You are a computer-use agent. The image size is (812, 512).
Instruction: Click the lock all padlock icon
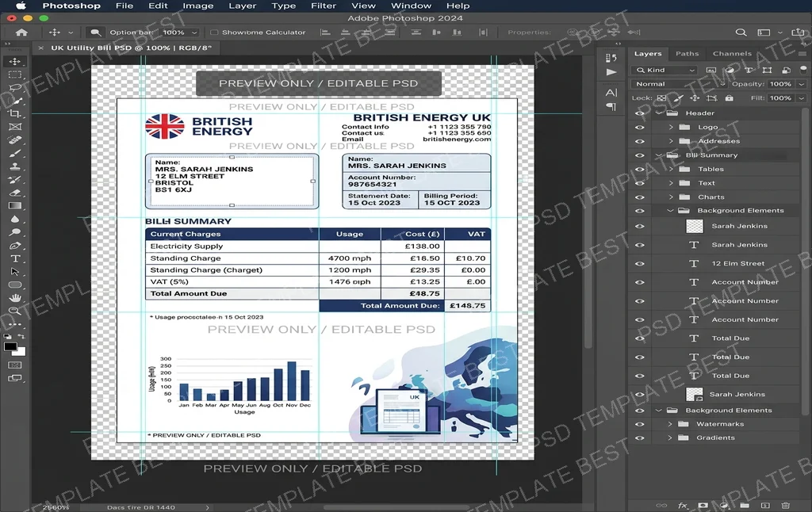[730, 97]
